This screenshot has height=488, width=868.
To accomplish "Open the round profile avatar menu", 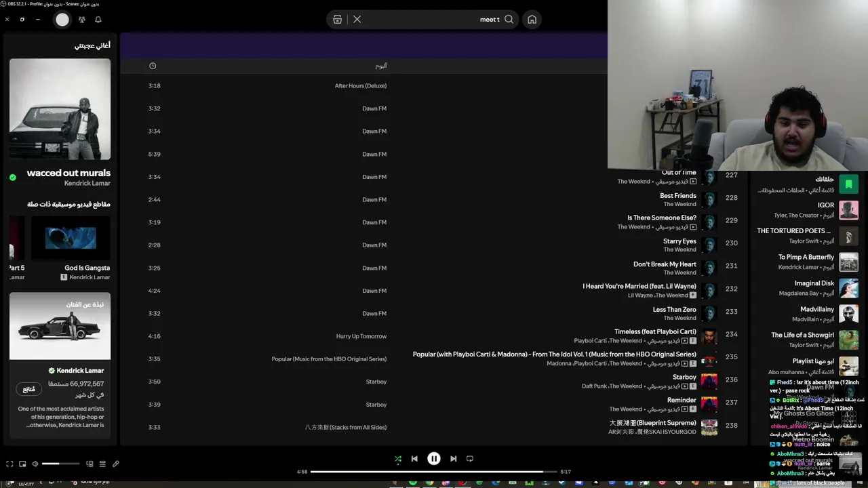I will click(62, 20).
